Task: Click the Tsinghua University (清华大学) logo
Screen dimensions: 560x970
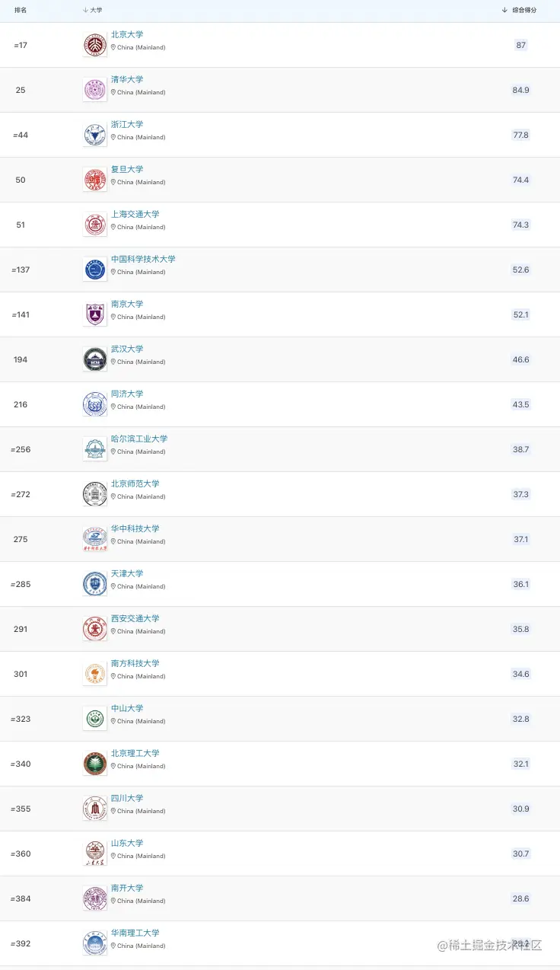Action: tap(95, 90)
